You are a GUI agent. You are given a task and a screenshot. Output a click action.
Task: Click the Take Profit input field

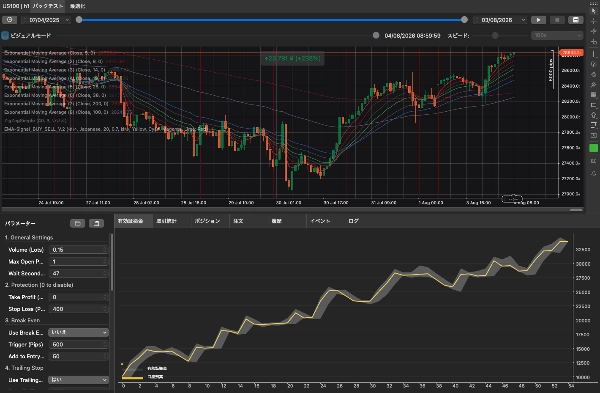pyautogui.click(x=78, y=297)
